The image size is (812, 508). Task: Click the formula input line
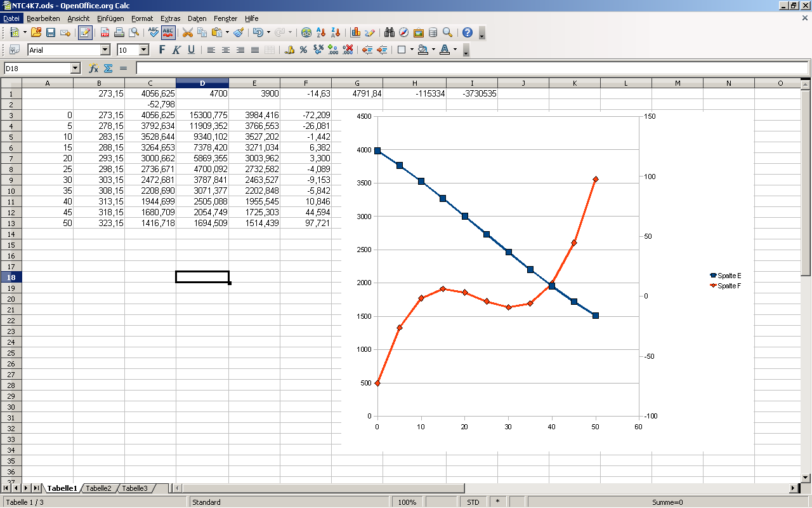click(x=471, y=68)
